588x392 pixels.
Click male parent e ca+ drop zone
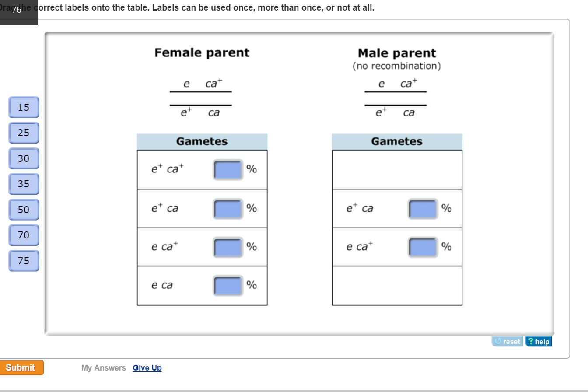422,247
